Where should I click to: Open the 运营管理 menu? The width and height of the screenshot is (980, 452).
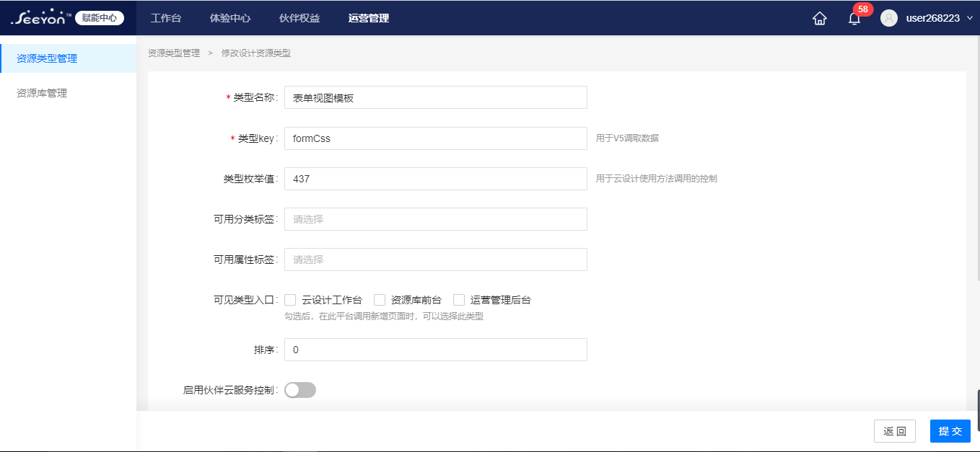[368, 18]
